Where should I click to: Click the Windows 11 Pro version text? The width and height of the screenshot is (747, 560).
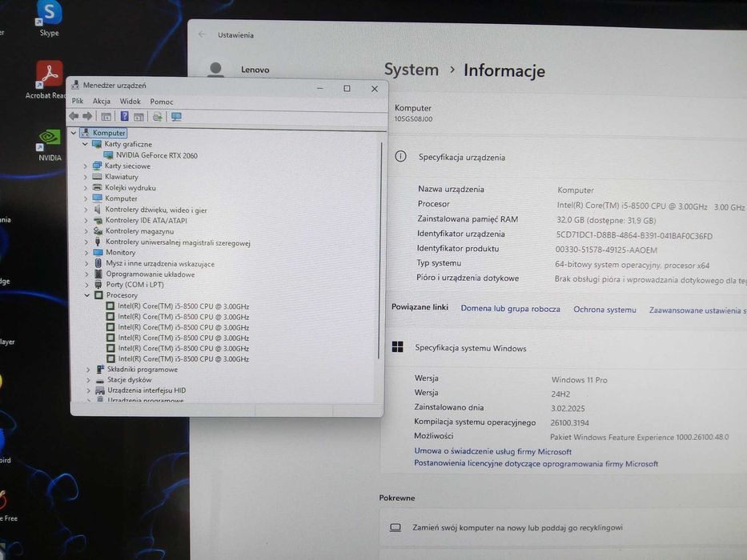pyautogui.click(x=580, y=379)
